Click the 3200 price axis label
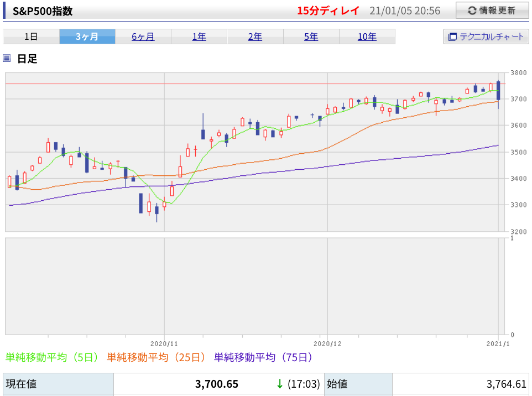The height and width of the screenshot is (396, 532). [519, 231]
